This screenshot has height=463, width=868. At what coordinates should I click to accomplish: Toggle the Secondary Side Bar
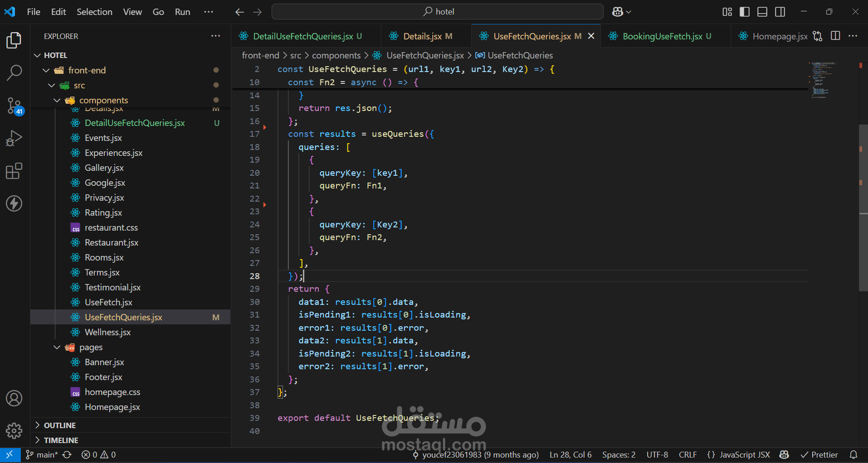click(780, 12)
